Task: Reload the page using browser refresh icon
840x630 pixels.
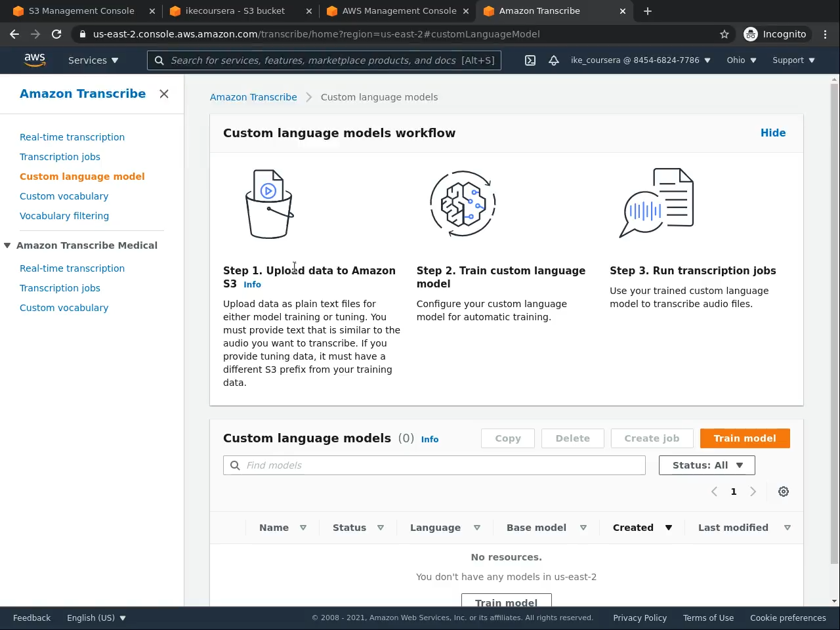Action: tap(56, 34)
